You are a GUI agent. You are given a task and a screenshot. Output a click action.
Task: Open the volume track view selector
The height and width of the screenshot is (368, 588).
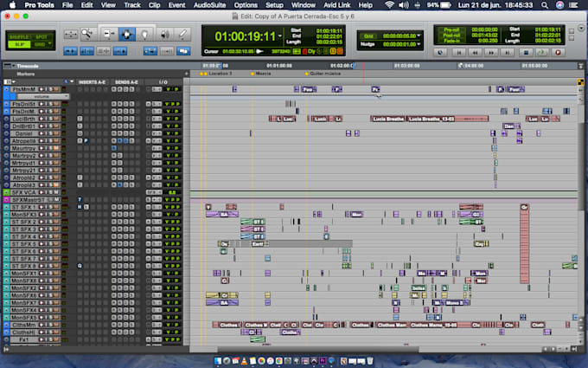[43, 96]
